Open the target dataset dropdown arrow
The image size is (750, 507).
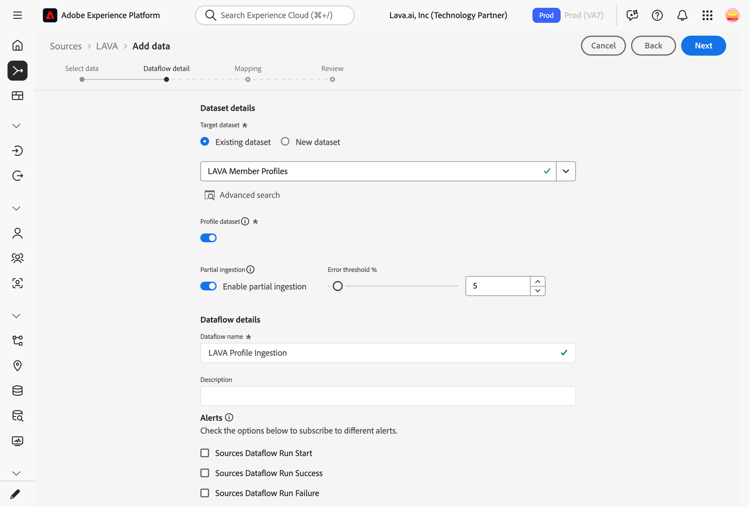click(566, 171)
